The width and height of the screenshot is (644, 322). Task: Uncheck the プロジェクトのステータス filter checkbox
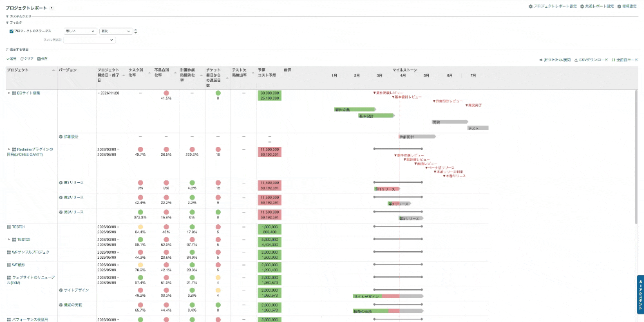pyautogui.click(x=12, y=31)
